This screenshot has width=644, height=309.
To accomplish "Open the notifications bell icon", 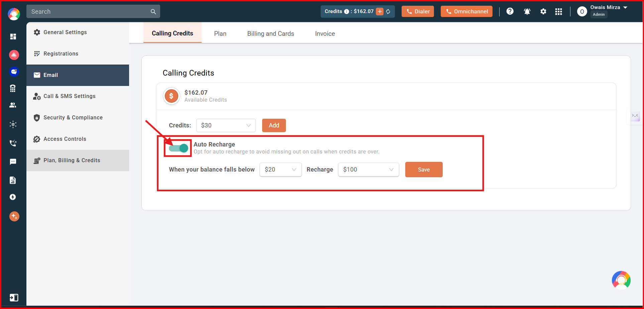I will (x=527, y=11).
